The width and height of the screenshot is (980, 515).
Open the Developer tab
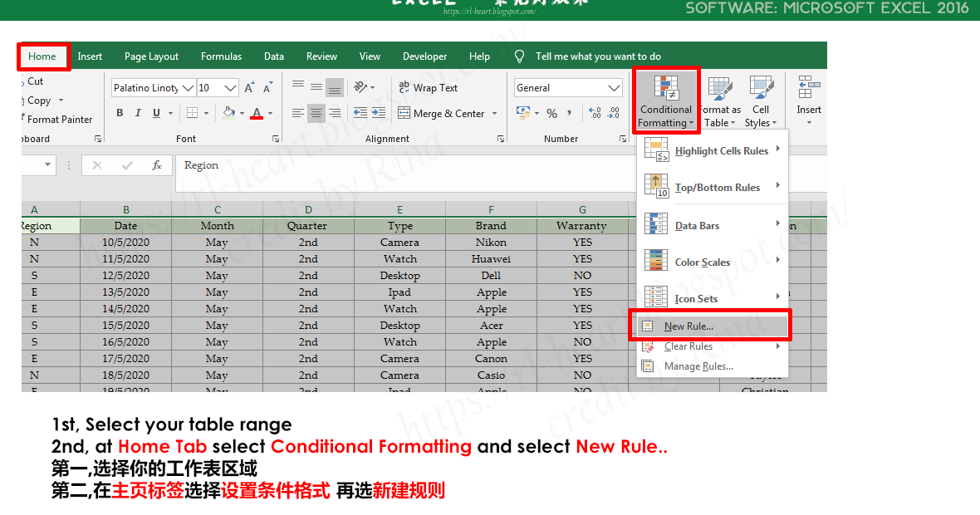424,56
